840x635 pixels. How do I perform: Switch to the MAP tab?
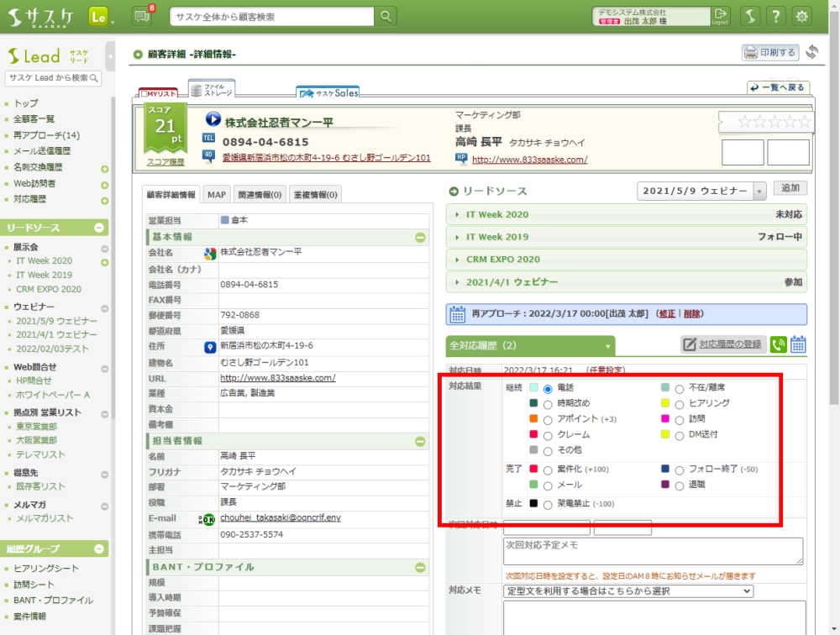point(217,195)
